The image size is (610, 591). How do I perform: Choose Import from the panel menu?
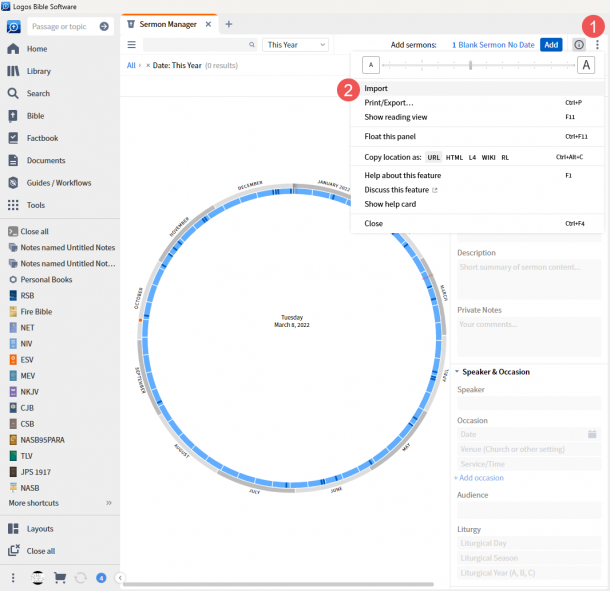pos(376,89)
